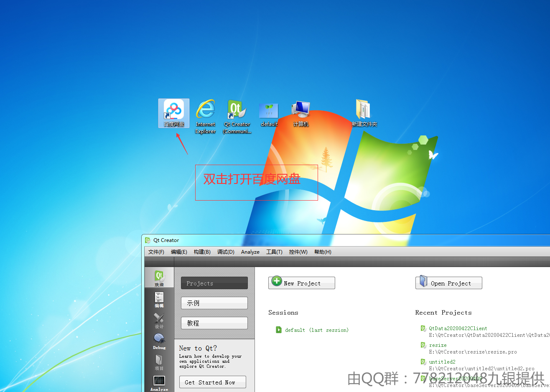550x392 pixels.
Task: Open the 文件(F) menu
Action: [x=156, y=252]
